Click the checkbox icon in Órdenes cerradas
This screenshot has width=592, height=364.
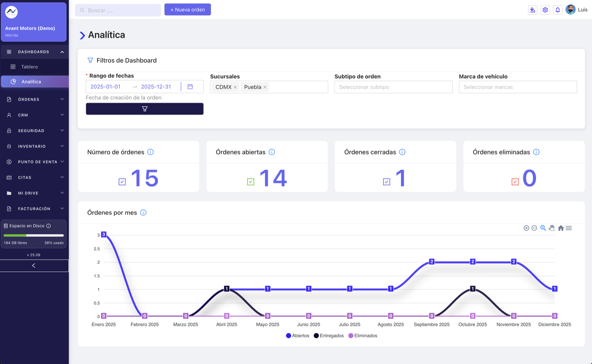387,182
